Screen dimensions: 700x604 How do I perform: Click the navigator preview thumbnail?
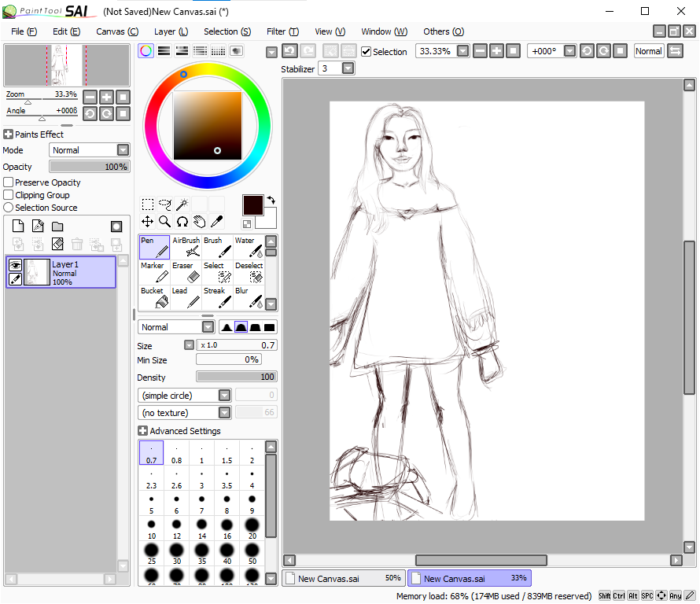(x=67, y=65)
